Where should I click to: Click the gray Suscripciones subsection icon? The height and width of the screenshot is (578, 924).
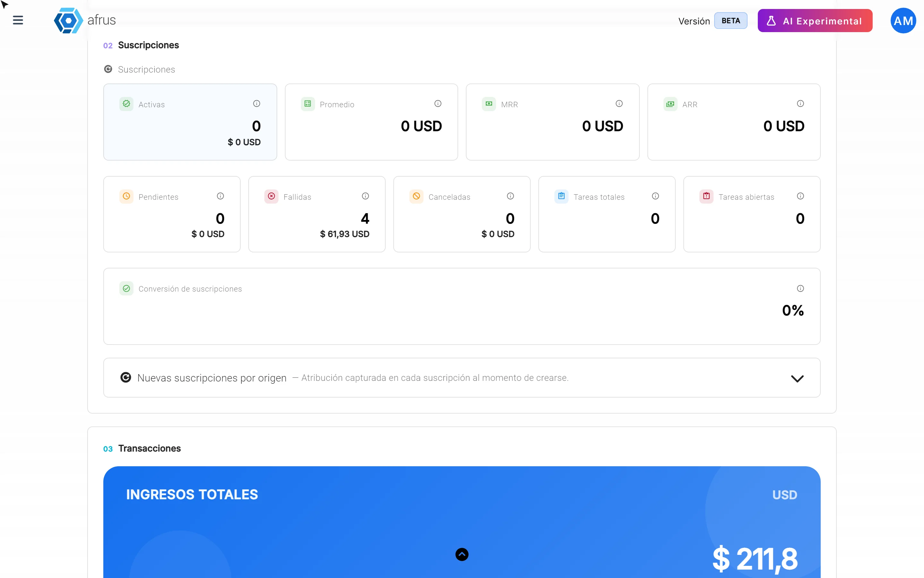[x=108, y=69]
